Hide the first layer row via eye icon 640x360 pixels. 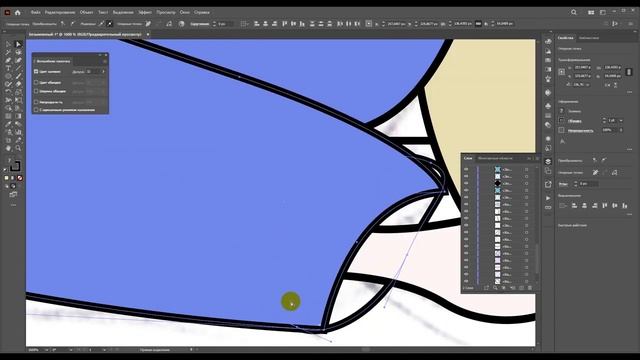[x=466, y=169]
